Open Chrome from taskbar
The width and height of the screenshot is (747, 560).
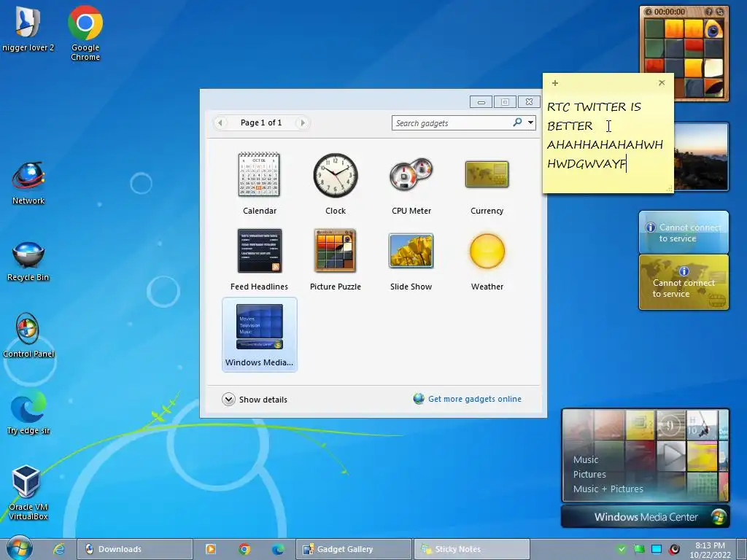coord(244,549)
